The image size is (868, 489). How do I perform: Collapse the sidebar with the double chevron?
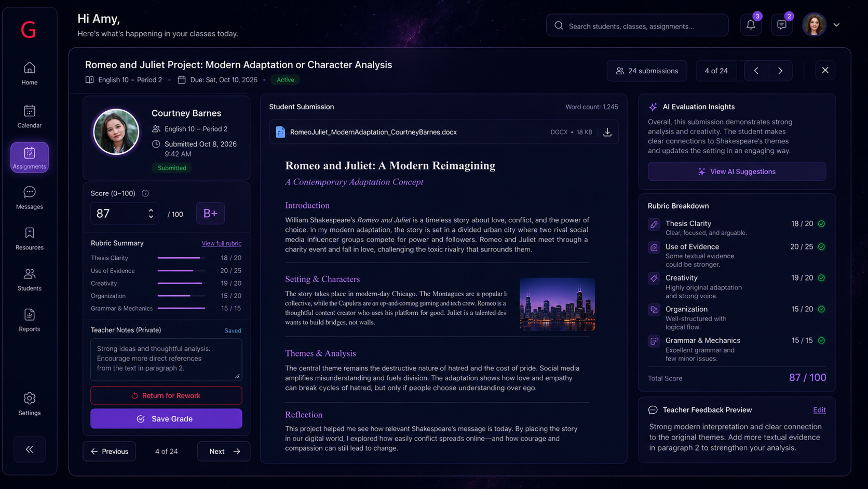[x=30, y=449]
